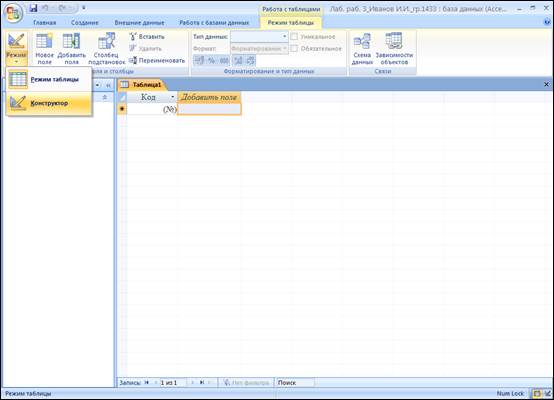Screen dimensions: 554x400
Task: Click the increase decimals icon
Action: 238,60
